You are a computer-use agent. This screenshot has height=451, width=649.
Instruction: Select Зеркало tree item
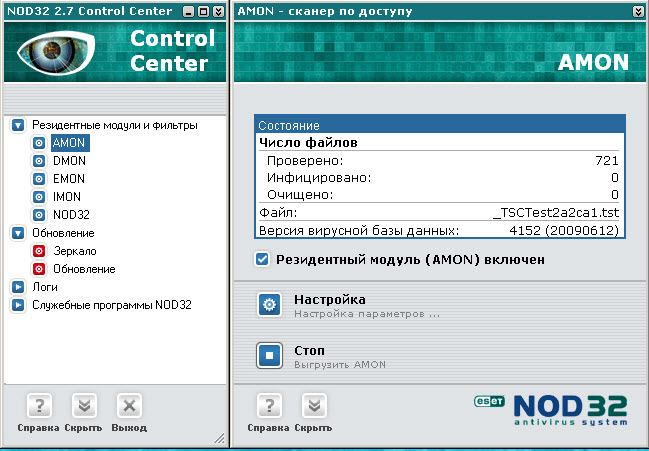click(75, 251)
